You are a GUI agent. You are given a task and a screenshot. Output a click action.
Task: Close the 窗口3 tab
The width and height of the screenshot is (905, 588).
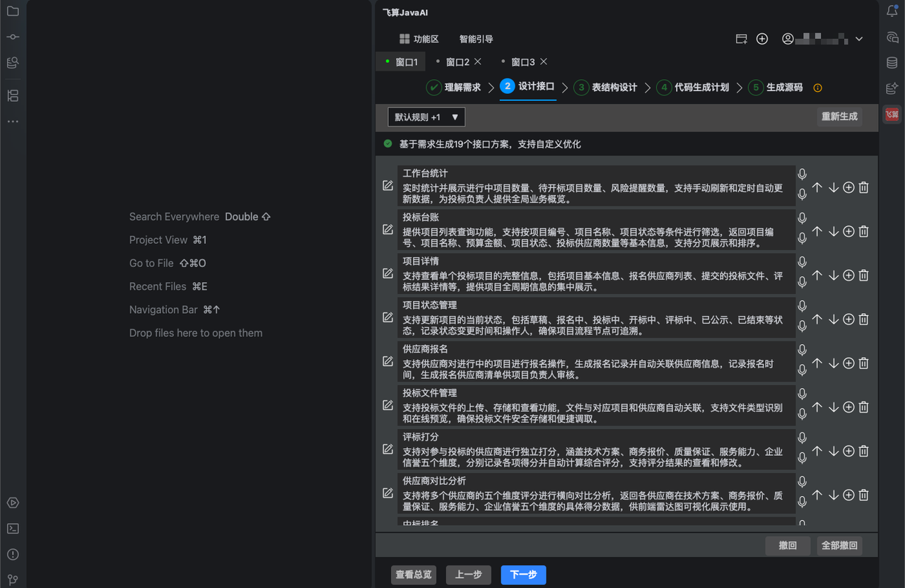[543, 61]
